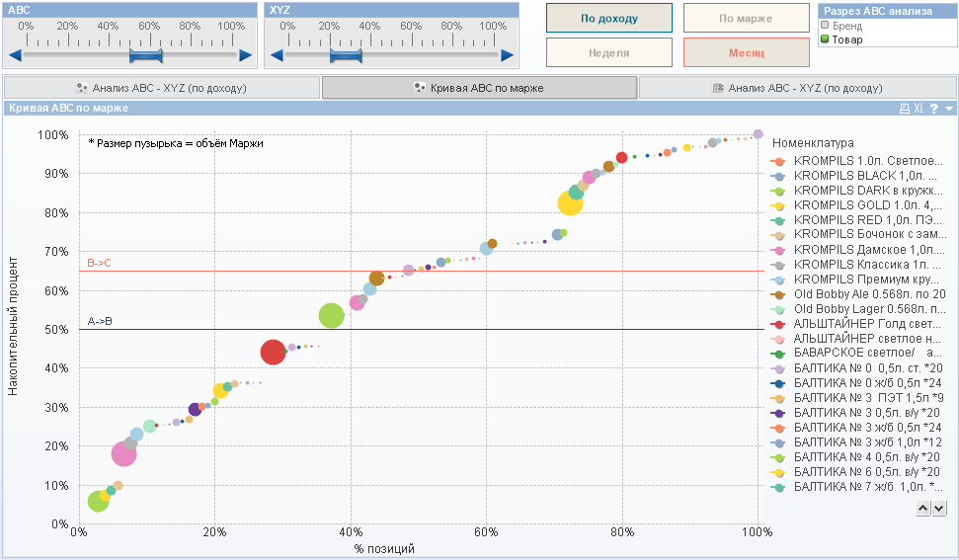Select legend item БАЛТИКА № 7 ж/б 1,0л.
This screenshot has height=560, width=959.
[x=857, y=487]
